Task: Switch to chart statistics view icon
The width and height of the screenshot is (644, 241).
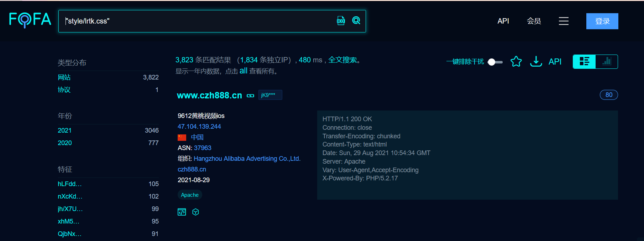Action: (607, 61)
